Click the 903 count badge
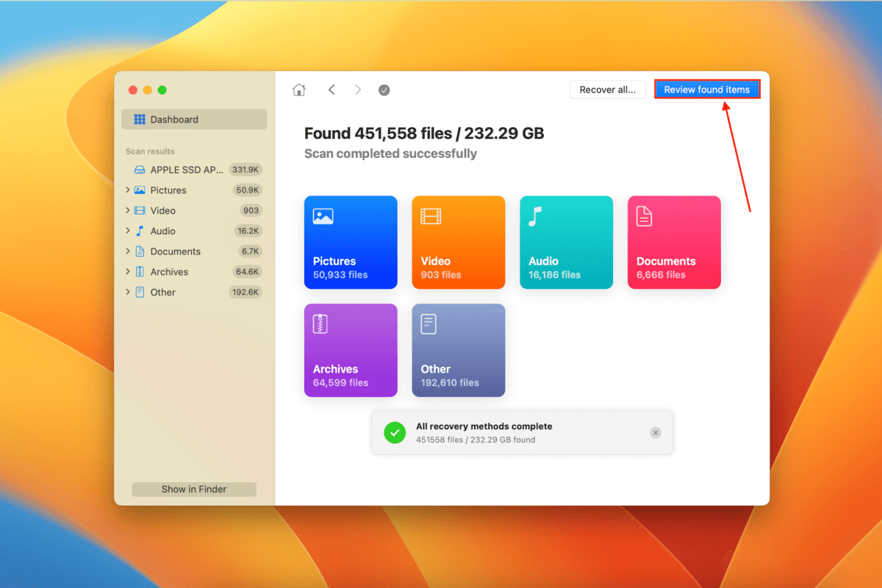 251,211
